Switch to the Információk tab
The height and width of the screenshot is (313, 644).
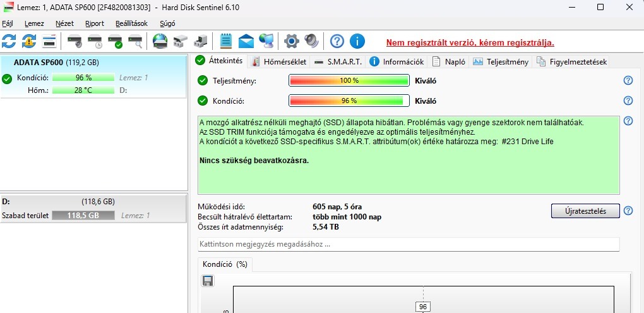coord(397,62)
